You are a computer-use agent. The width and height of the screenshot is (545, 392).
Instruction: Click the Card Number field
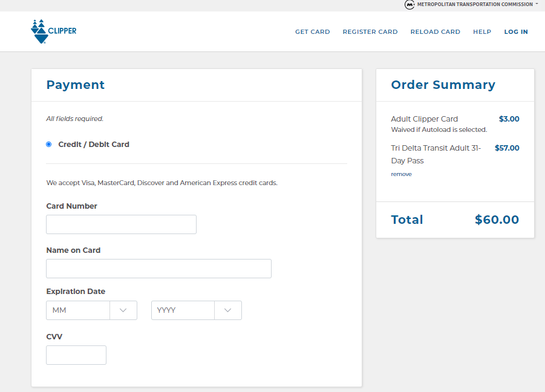click(122, 224)
